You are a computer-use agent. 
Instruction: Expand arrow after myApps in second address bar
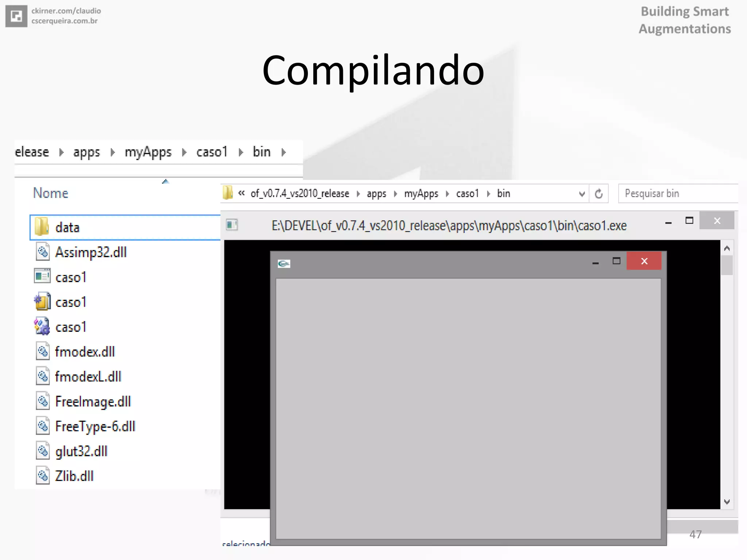pyautogui.click(x=447, y=194)
